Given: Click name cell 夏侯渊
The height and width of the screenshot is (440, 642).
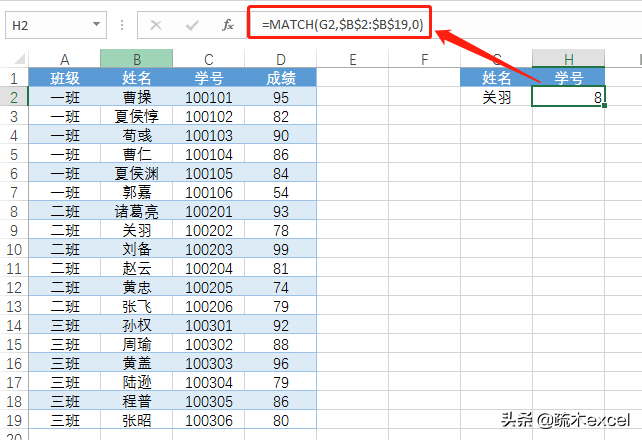Looking at the screenshot, I should (x=137, y=174).
